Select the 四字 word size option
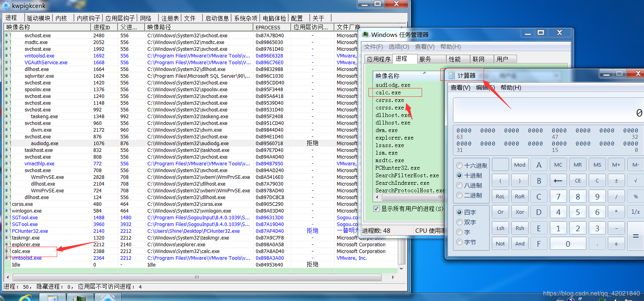The width and height of the screenshot is (644, 301). pos(459,213)
